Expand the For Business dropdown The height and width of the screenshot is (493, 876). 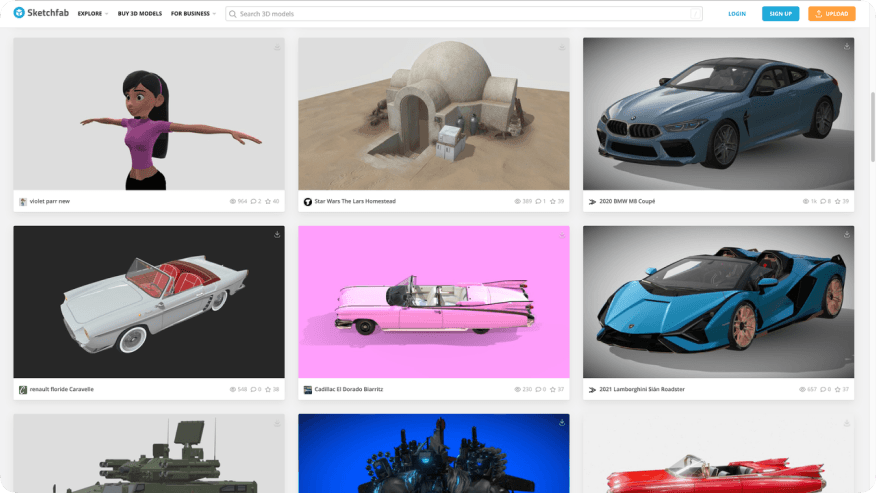[193, 14]
